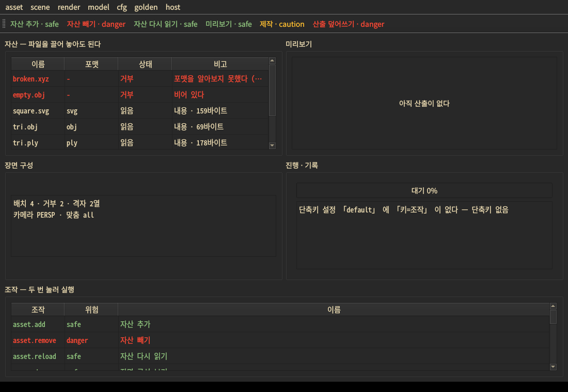Open the cfg menu
This screenshot has width=568, height=392.
(122, 7)
